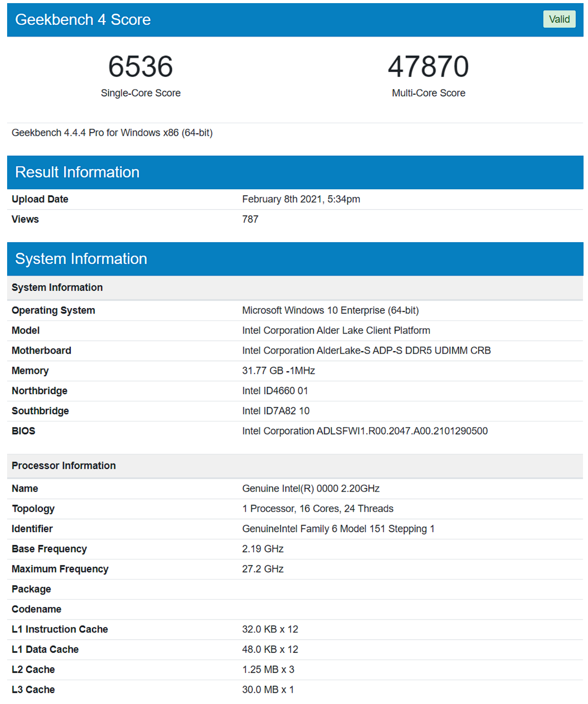
Task: Select the view count 787
Action: click(x=250, y=219)
